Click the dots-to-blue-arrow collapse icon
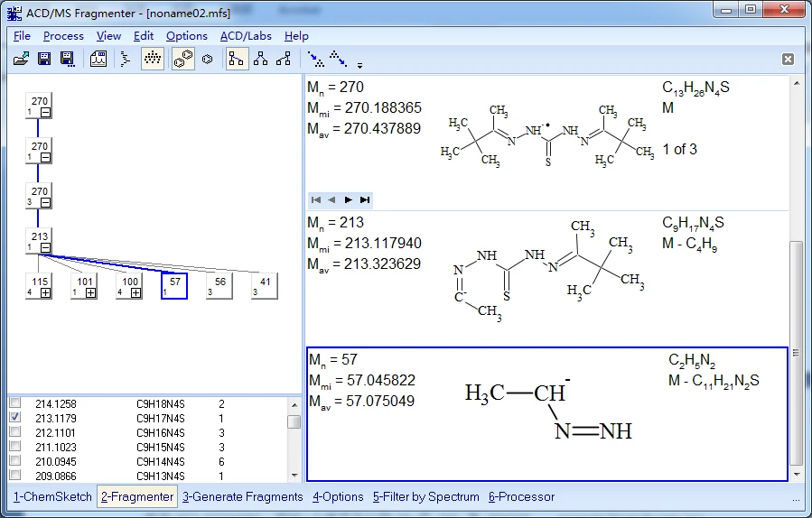Screen dimensions: 812x518 point(338,59)
